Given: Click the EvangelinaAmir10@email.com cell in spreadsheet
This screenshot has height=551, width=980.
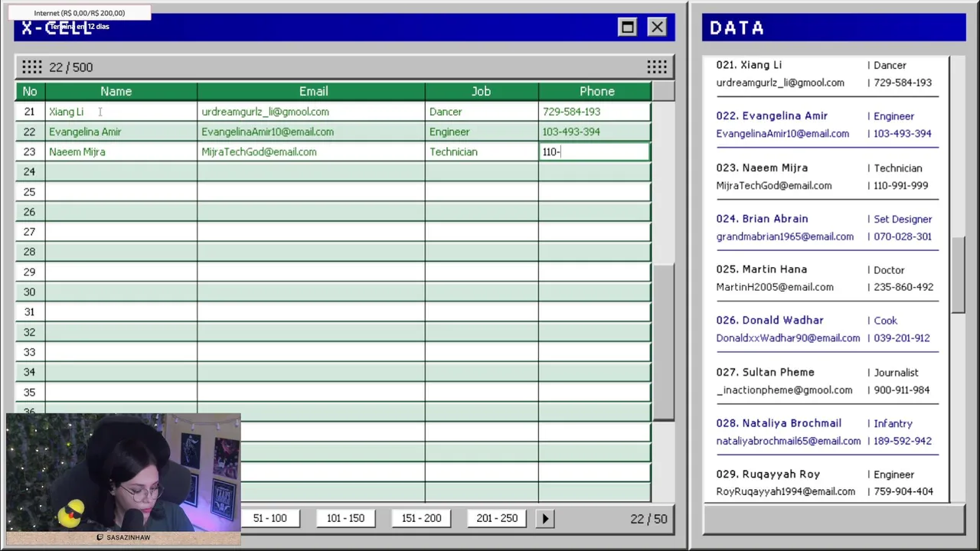Looking at the screenshot, I should 311,132.
